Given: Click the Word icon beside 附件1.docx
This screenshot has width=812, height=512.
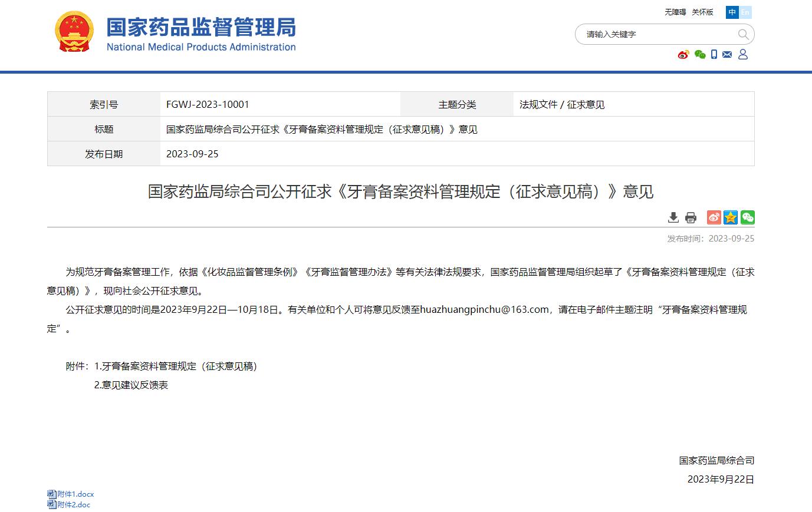Looking at the screenshot, I should 52,494.
